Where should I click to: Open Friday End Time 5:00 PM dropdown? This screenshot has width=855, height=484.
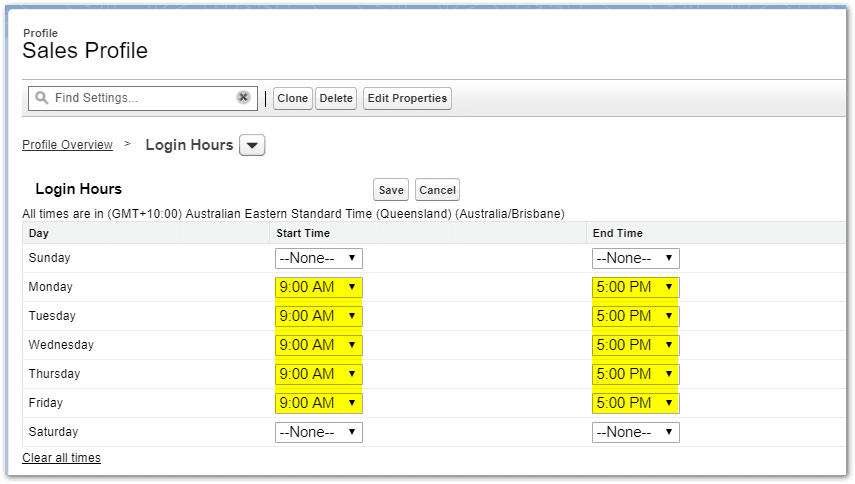point(636,403)
